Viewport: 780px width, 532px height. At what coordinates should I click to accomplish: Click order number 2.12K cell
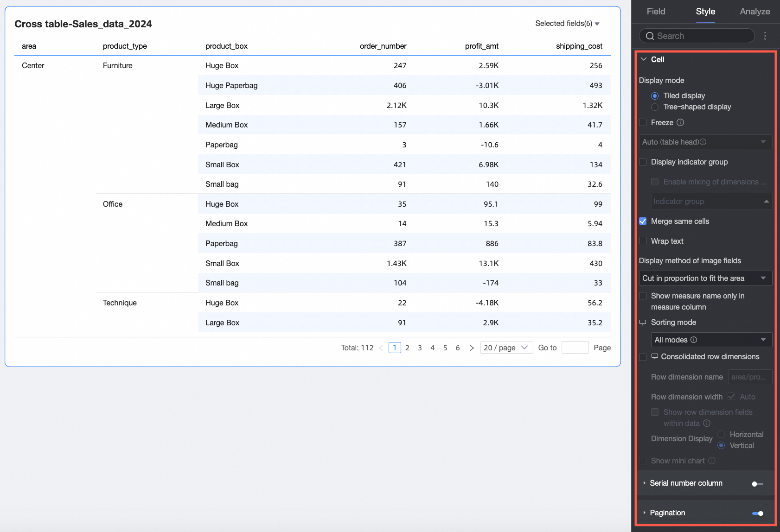click(396, 106)
